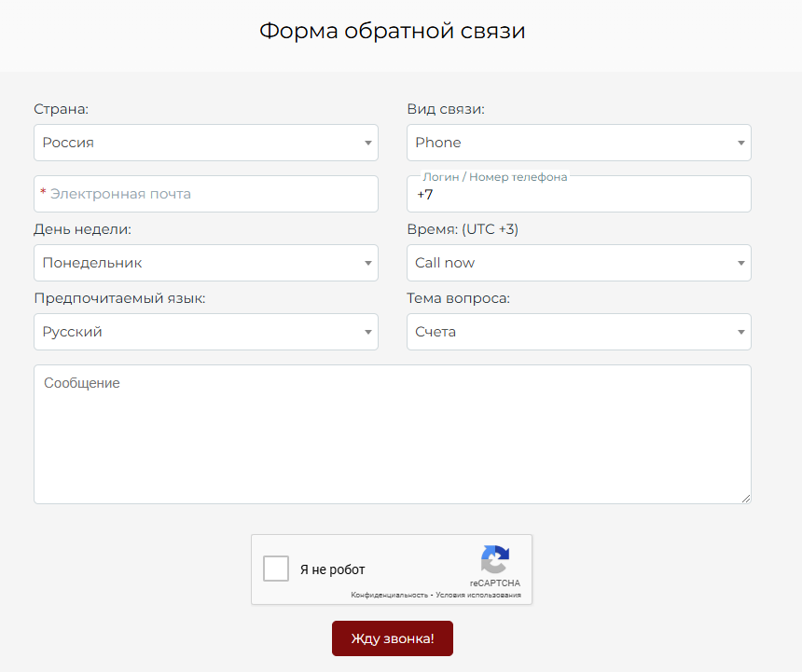
Task: Open the День недели dropdown showing Понедельник
Action: pyautogui.click(x=205, y=263)
